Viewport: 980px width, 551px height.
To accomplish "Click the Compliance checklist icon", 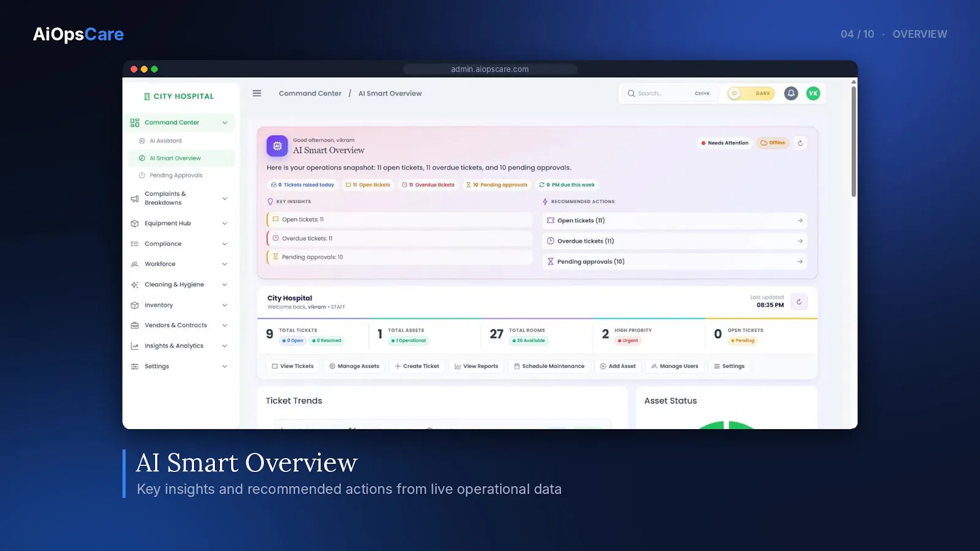I will tap(135, 244).
